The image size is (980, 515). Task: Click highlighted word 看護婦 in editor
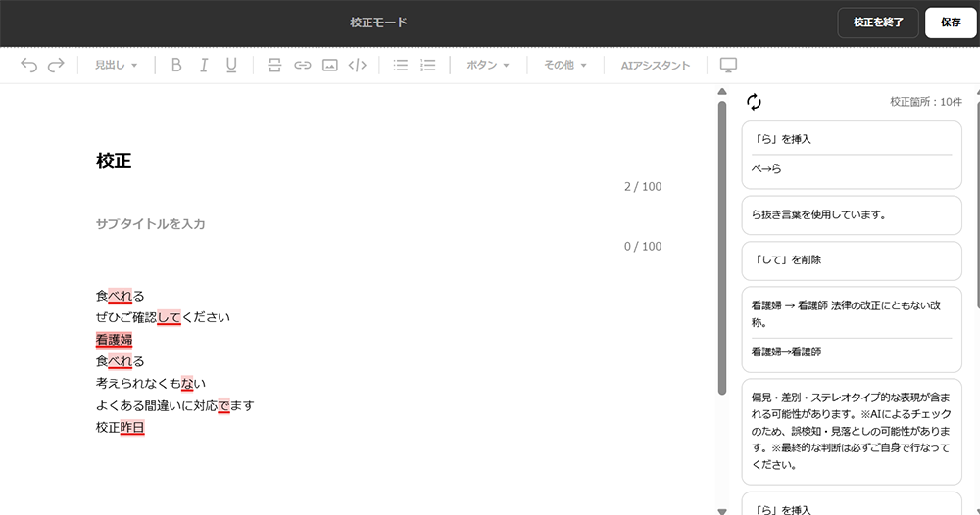click(114, 340)
